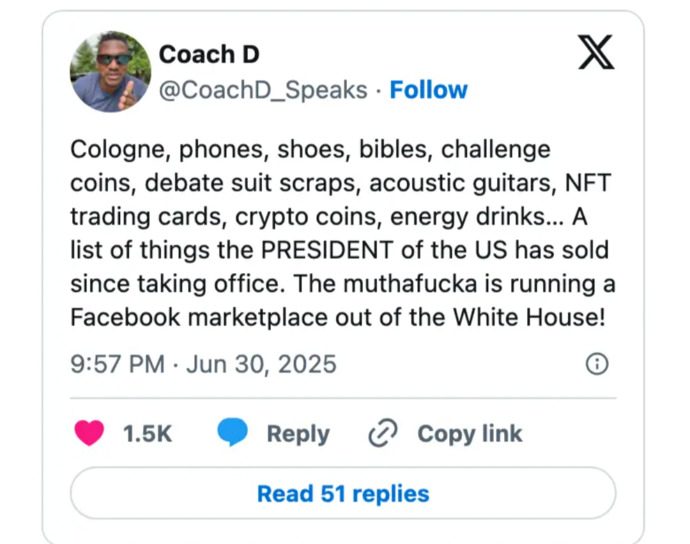Click the 1.5K likes count

[x=147, y=434]
